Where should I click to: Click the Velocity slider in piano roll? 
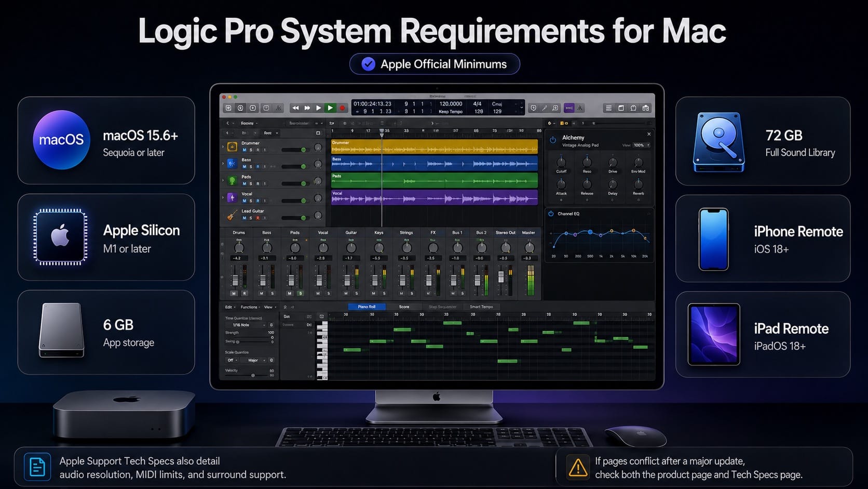(247, 375)
